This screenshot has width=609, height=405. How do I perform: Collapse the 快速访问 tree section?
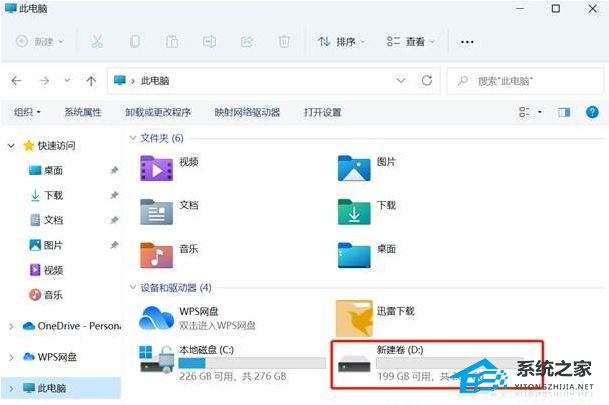(12, 145)
